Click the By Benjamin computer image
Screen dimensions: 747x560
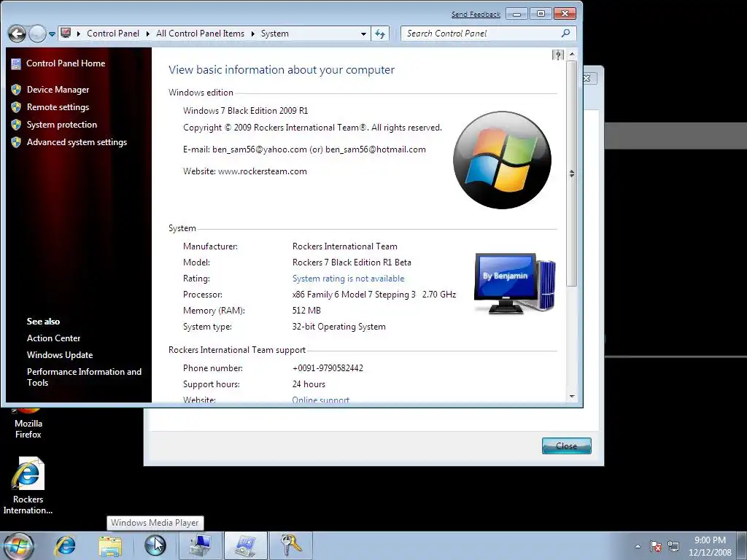pos(514,284)
